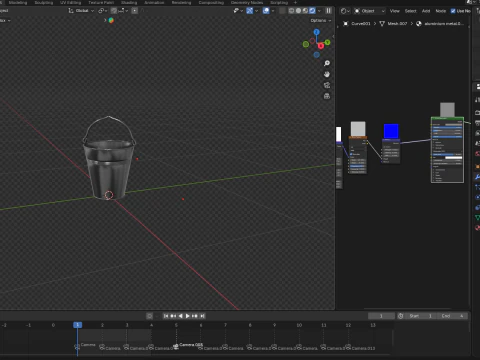
Task: Toggle viewport overlays button
Action: pos(266,11)
